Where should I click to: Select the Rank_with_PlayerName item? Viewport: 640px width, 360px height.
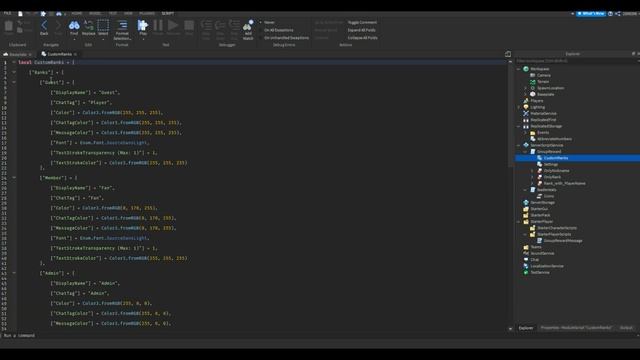tap(564, 183)
